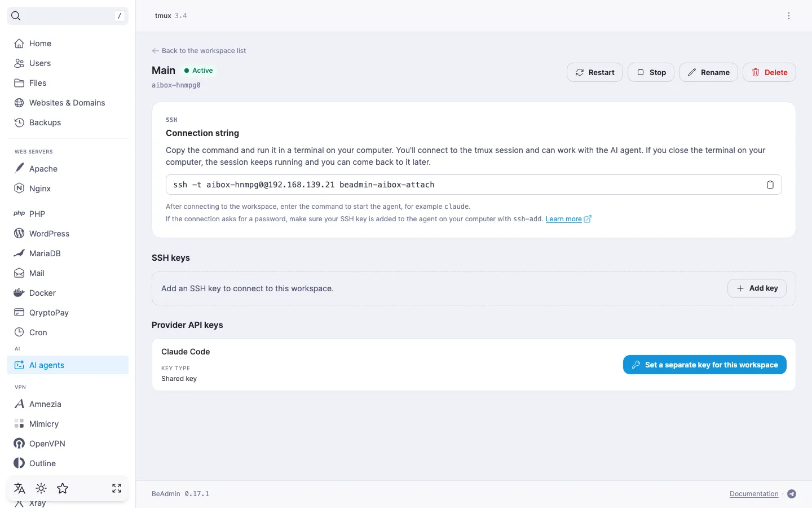Open the Telegram link in footer

792,494
